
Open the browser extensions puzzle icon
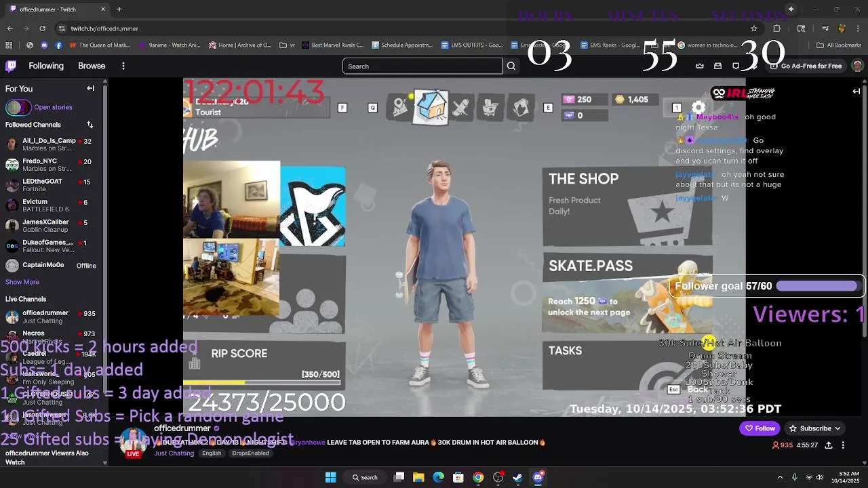pyautogui.click(x=777, y=28)
